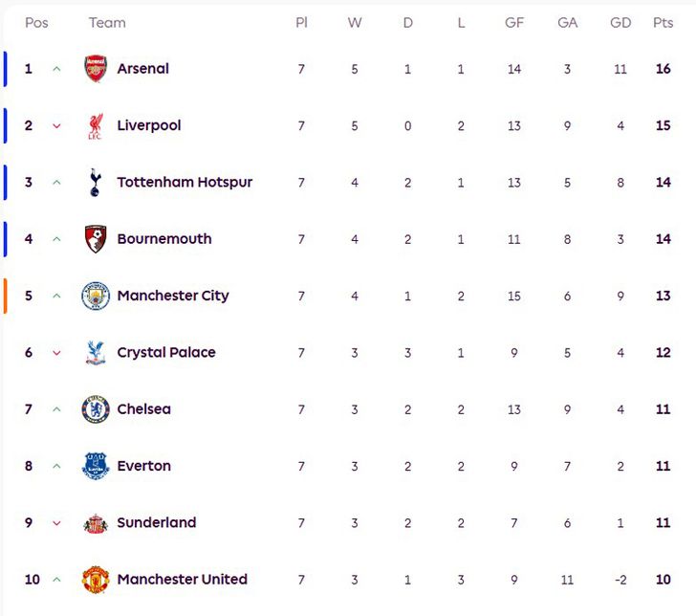
Task: Click the Crystal Palace eagle badge
Action: tap(96, 353)
